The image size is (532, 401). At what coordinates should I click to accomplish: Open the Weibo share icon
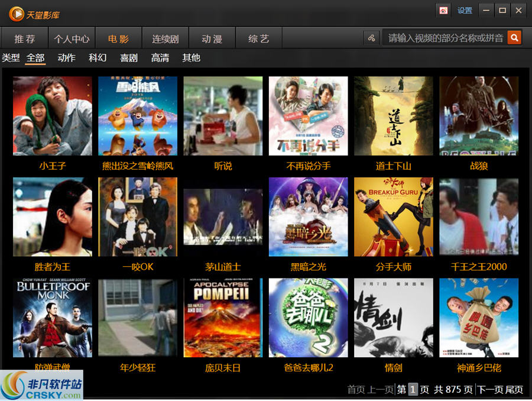point(443,11)
